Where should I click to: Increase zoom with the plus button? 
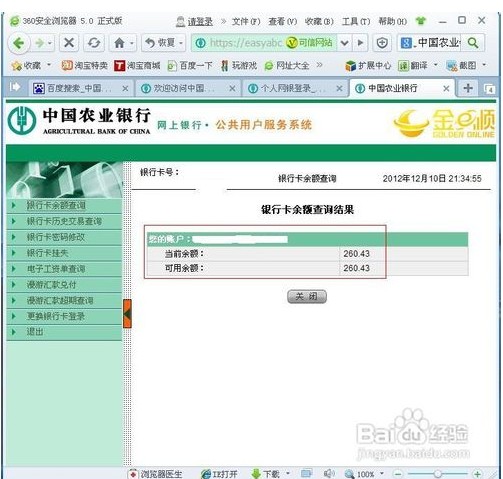[x=477, y=474]
